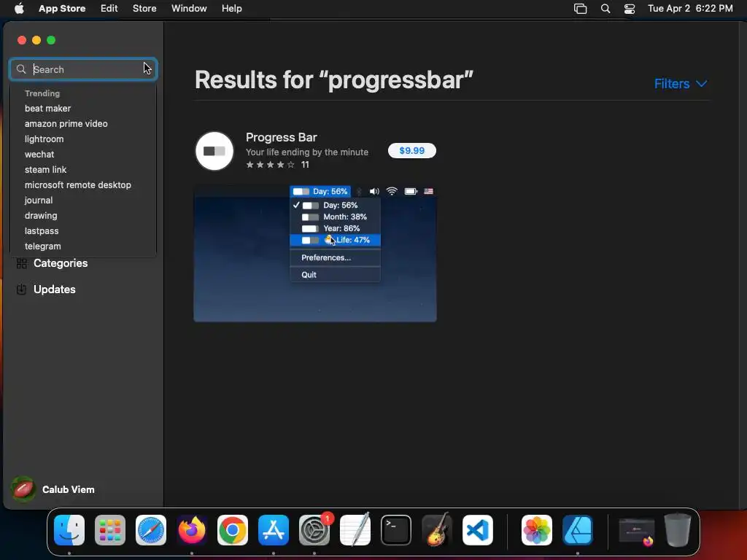
Task: Click the Stage Manager windows icon in menu bar
Action: [x=580, y=9]
